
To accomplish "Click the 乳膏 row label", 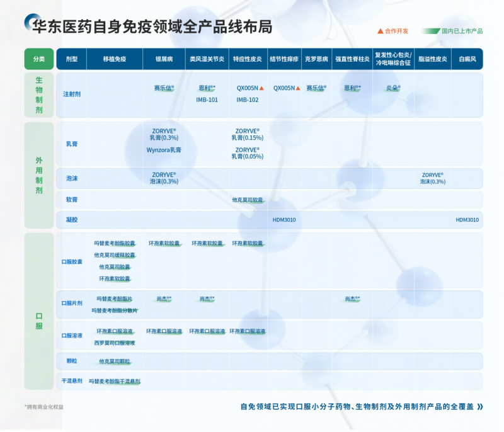I will pyautogui.click(x=72, y=144).
